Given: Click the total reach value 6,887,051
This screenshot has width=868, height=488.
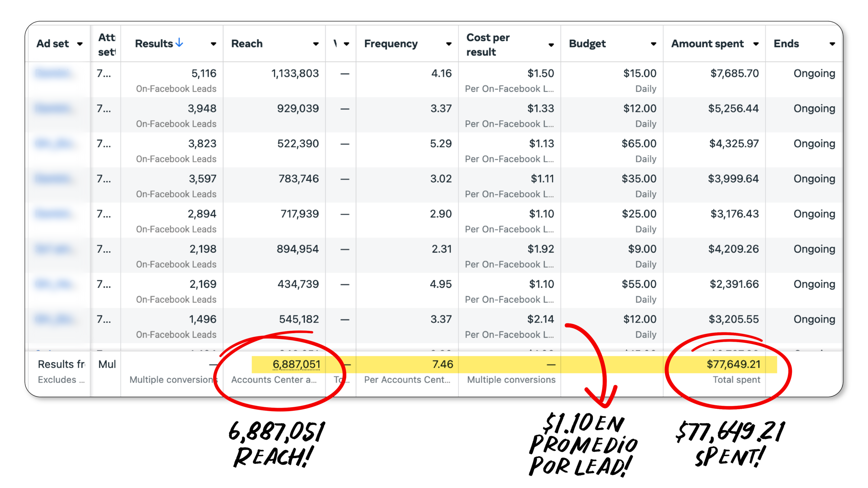Looking at the screenshot, I should [296, 364].
